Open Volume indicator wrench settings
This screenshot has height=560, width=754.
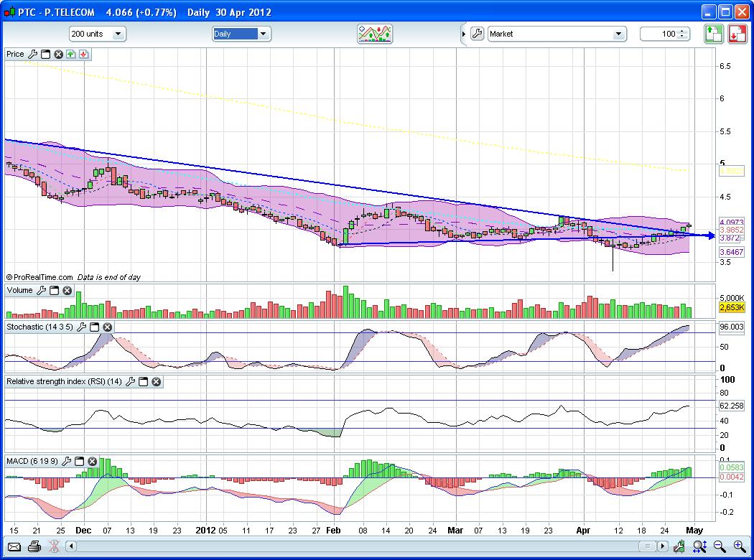tap(42, 290)
